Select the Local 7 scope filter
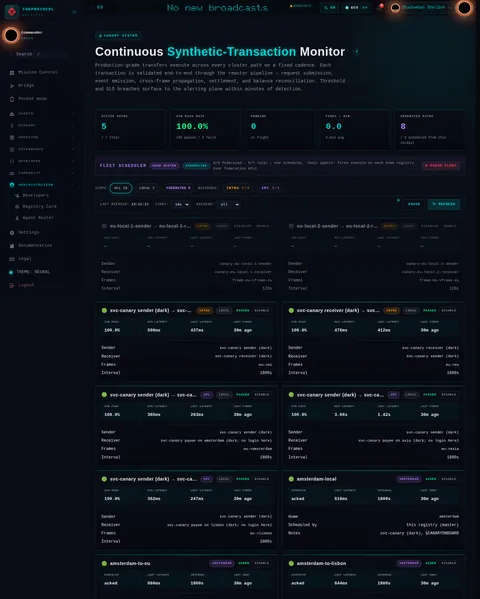Screen dimensions: 480x599 click(147, 188)
